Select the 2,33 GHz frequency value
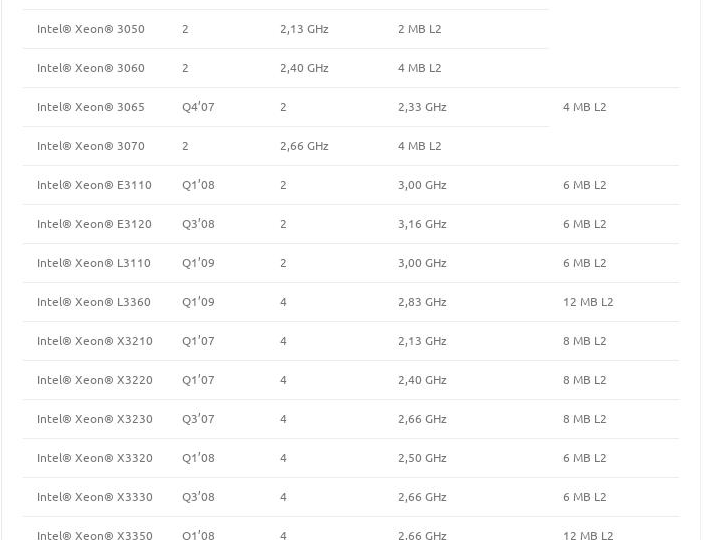This screenshot has height=540, width=707. (x=422, y=107)
